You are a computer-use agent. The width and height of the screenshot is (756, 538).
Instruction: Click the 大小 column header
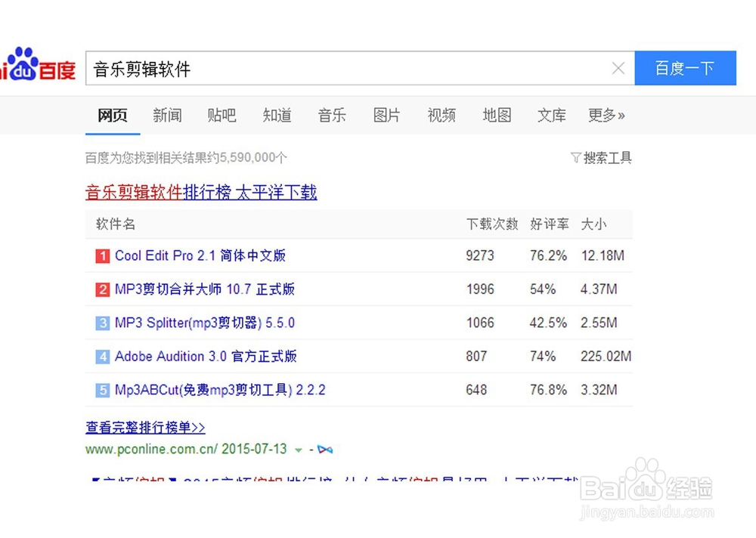(x=593, y=224)
